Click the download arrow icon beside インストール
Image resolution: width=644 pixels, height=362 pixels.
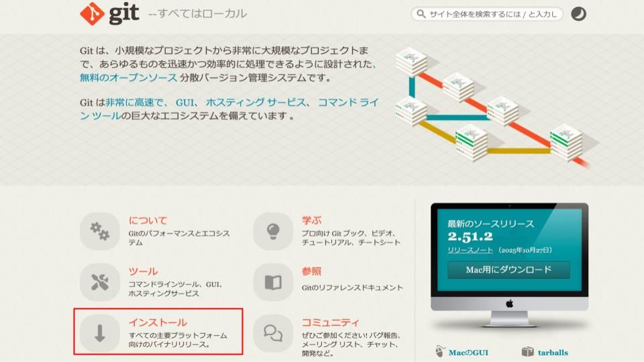click(100, 333)
